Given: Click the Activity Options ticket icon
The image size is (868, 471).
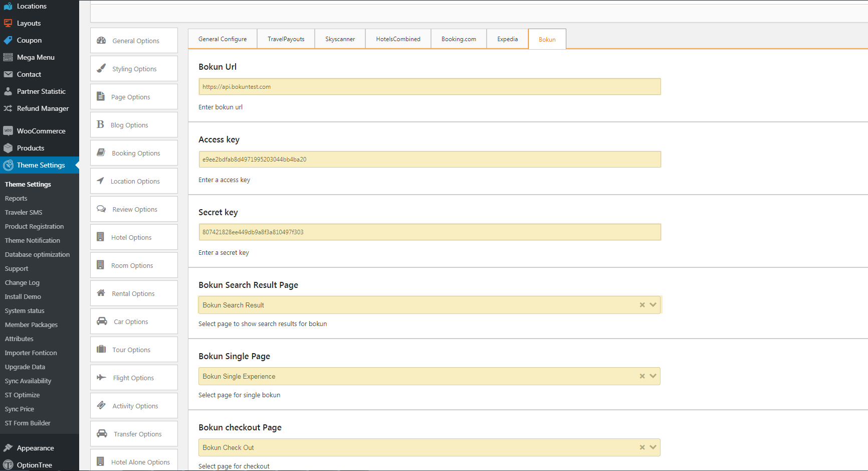Looking at the screenshot, I should (101, 405).
